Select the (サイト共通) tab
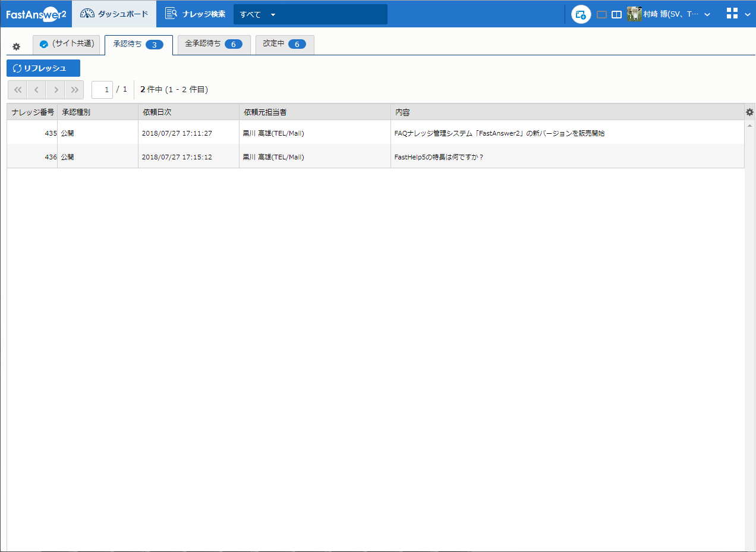 [66, 44]
